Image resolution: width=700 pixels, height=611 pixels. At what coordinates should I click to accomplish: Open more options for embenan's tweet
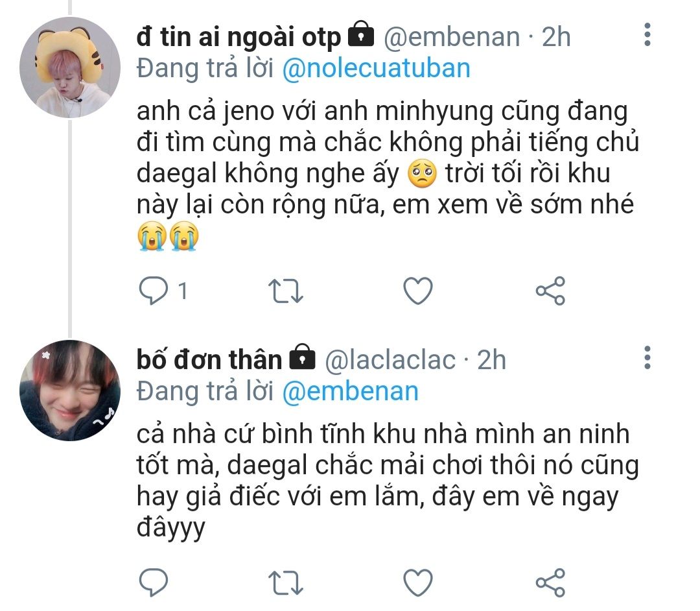coord(647,35)
